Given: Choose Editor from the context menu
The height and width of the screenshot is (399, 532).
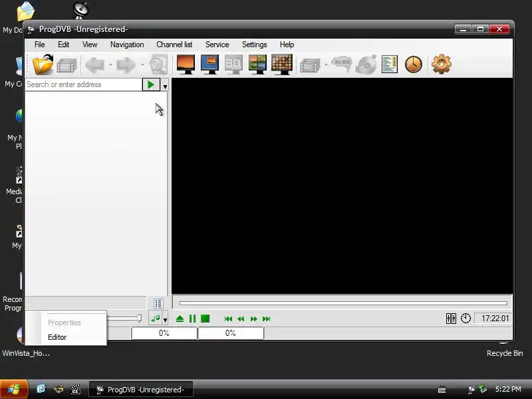Looking at the screenshot, I should [x=66, y=337].
